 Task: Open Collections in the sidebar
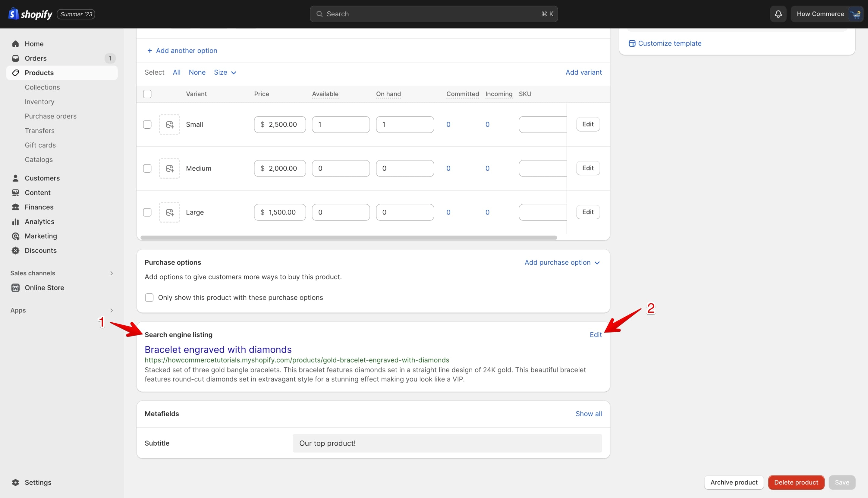pyautogui.click(x=42, y=87)
